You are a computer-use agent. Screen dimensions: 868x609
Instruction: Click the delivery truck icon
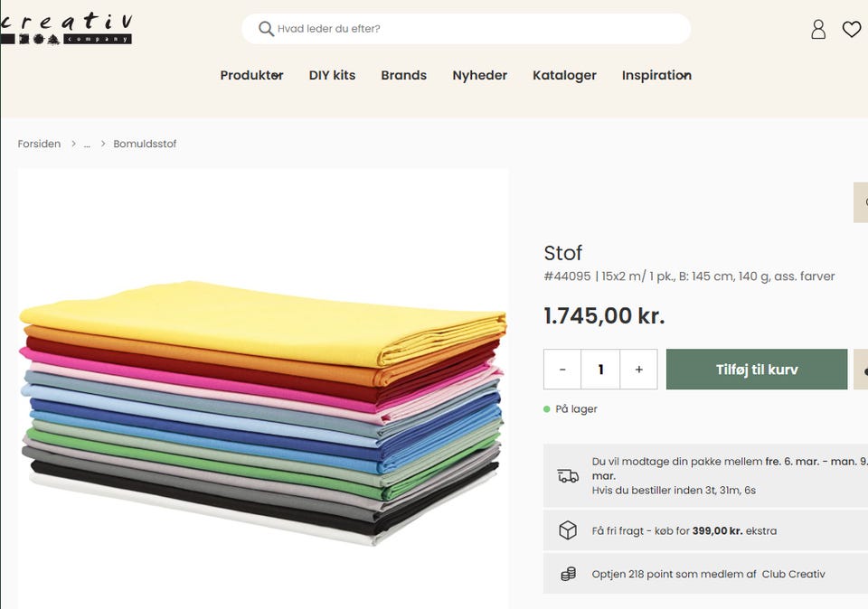pos(568,476)
